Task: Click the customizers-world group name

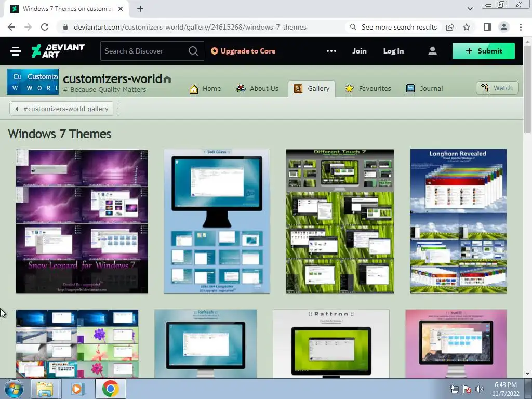Action: coord(112,79)
